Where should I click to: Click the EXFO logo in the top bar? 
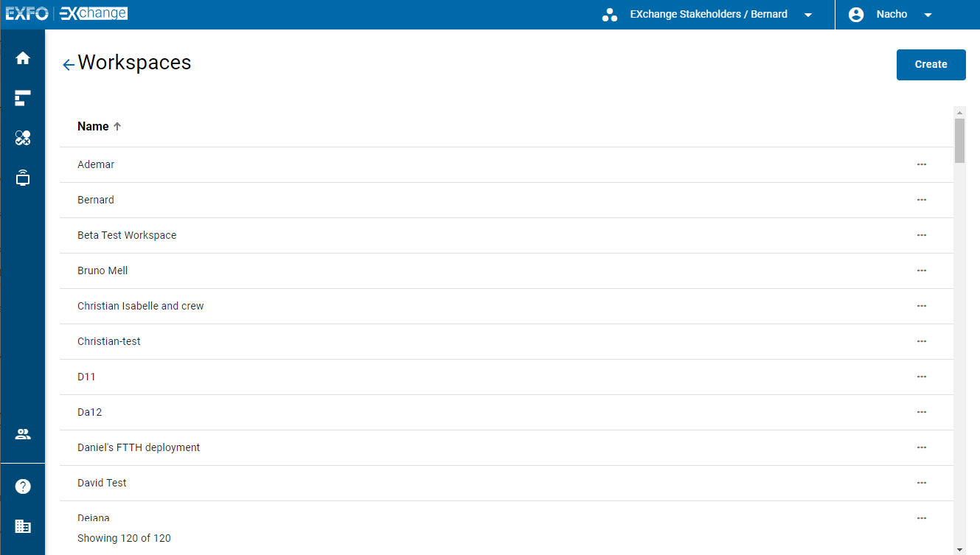pos(27,13)
